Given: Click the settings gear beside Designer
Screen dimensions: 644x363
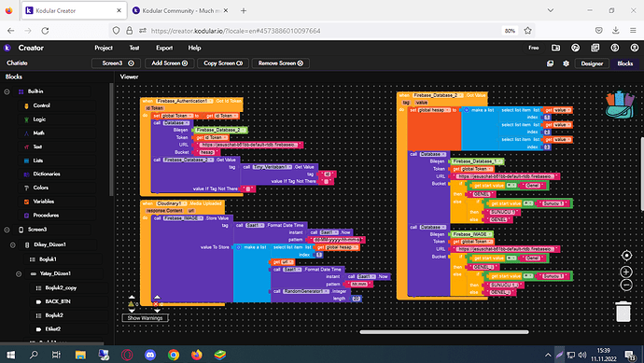Looking at the screenshot, I should (x=566, y=63).
